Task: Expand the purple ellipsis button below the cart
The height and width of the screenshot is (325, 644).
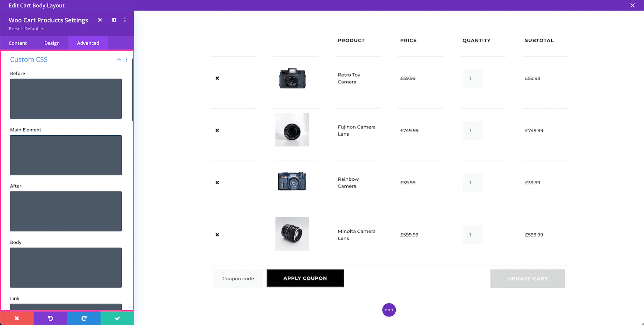Action: click(x=389, y=310)
